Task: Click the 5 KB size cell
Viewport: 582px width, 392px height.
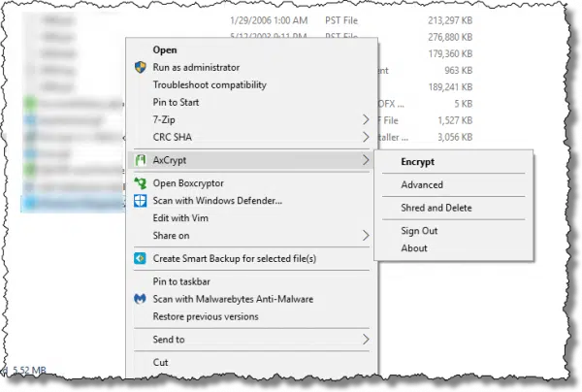Action: coord(464,104)
